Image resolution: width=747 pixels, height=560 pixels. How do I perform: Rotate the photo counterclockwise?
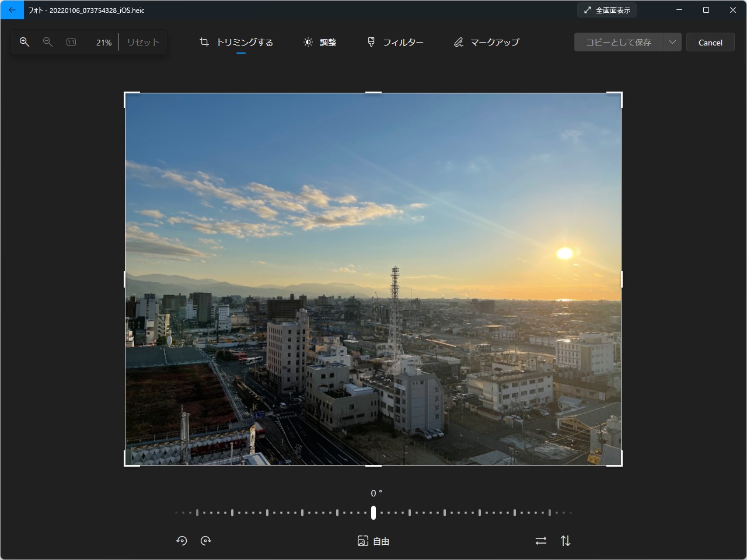pos(181,541)
